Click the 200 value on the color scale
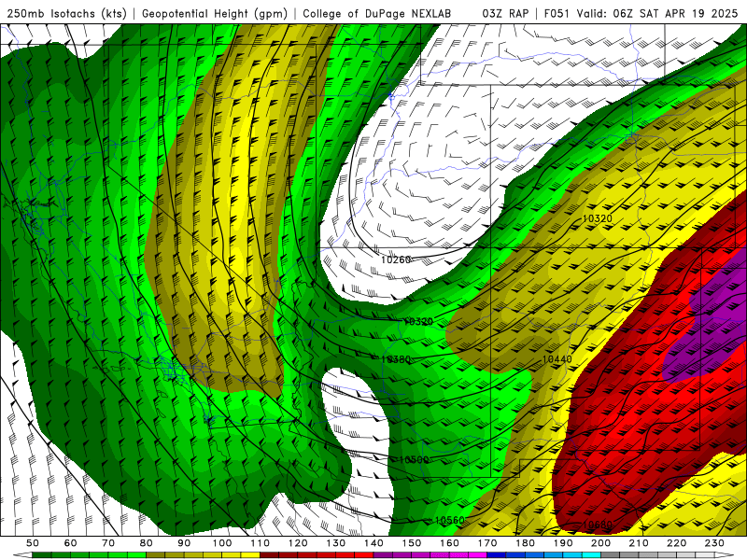 pos(600,543)
